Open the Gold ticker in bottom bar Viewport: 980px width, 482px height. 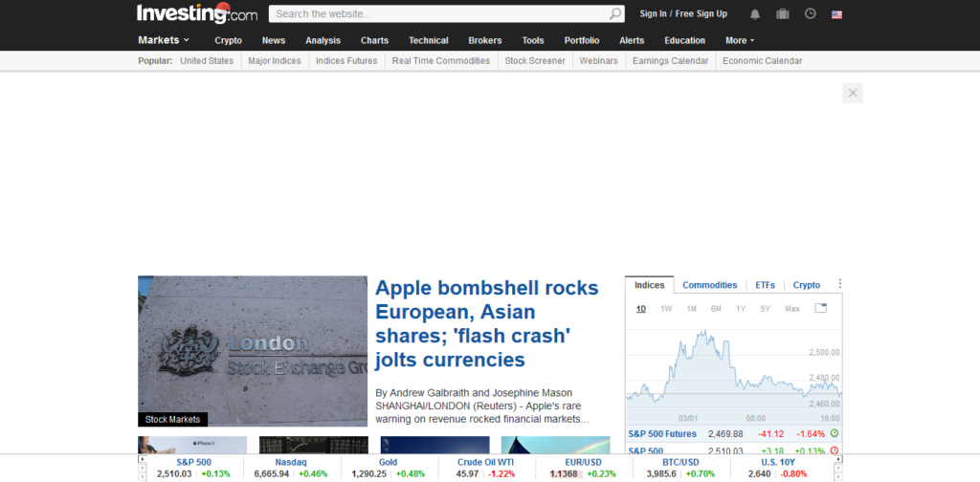(x=389, y=462)
